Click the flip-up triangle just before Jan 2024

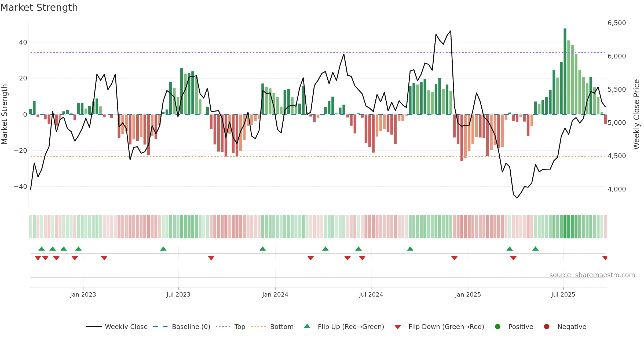click(x=263, y=249)
